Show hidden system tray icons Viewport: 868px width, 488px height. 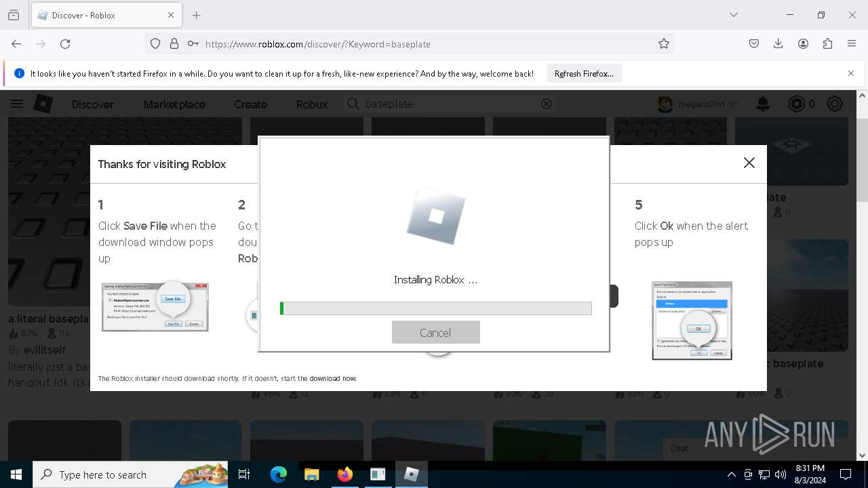[731, 474]
